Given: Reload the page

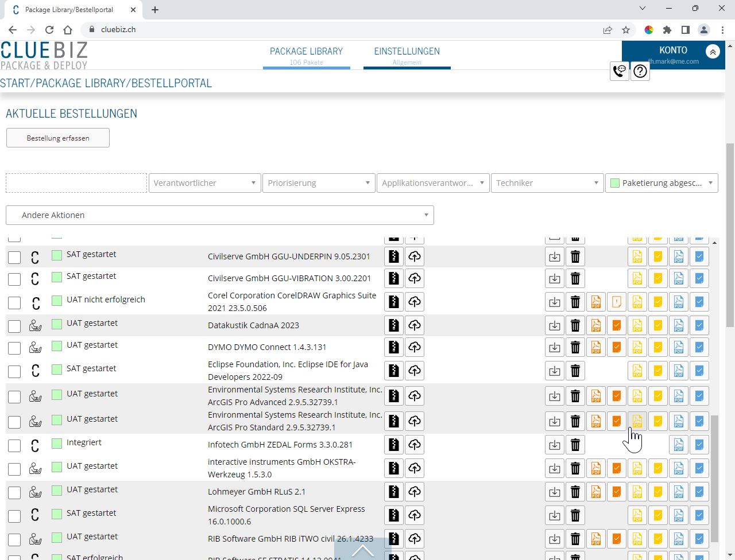Looking at the screenshot, I should pos(49,30).
